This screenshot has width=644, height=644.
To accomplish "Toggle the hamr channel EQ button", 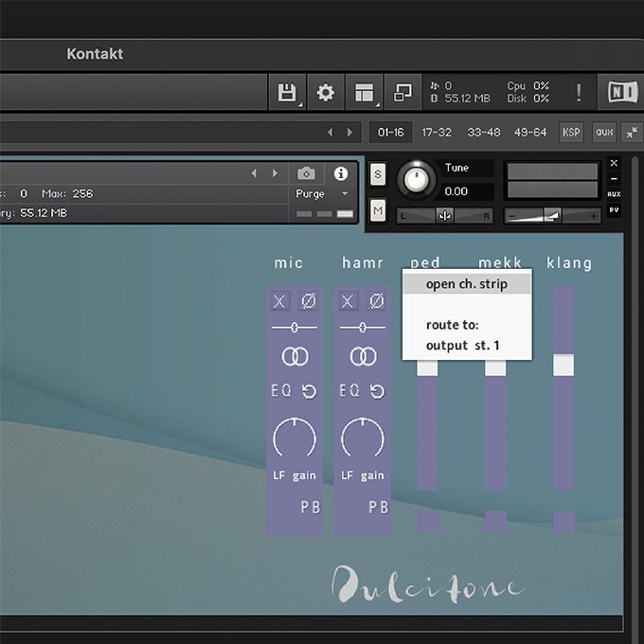I will tap(349, 390).
